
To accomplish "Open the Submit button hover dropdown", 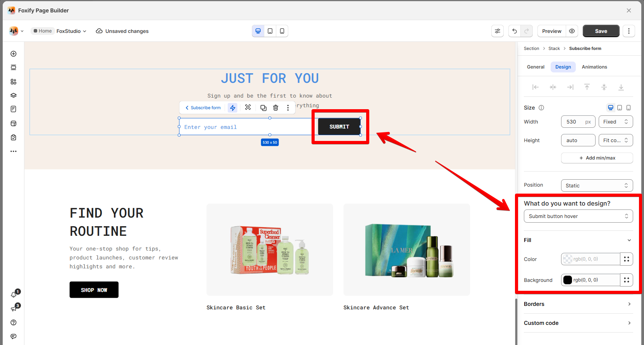I will tap(578, 216).
